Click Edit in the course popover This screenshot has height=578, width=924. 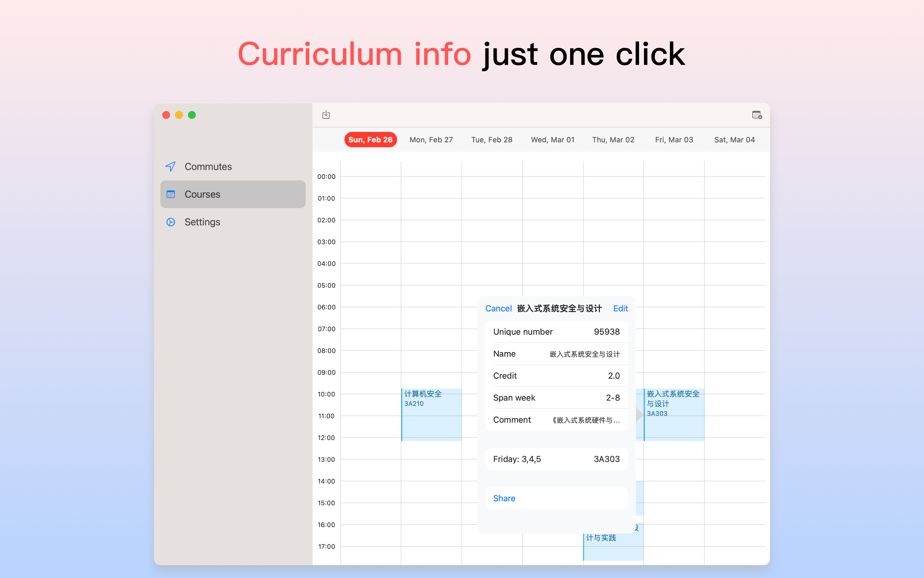coord(620,309)
